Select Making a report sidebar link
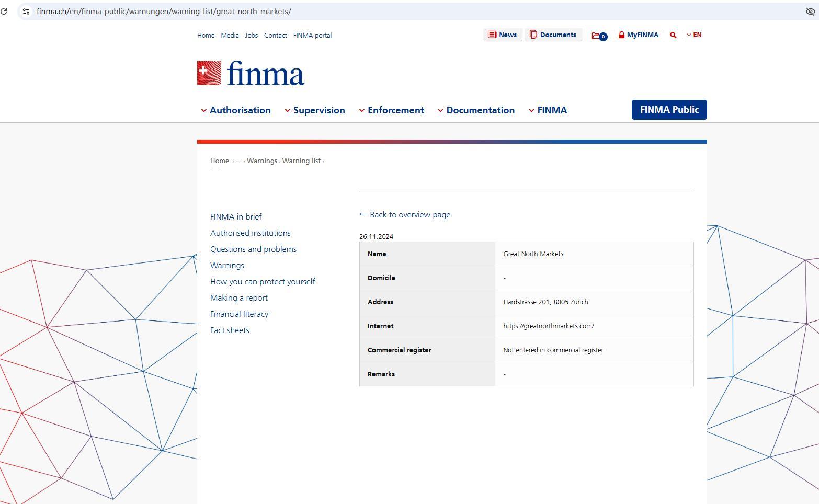This screenshot has height=504, width=819. tap(238, 298)
